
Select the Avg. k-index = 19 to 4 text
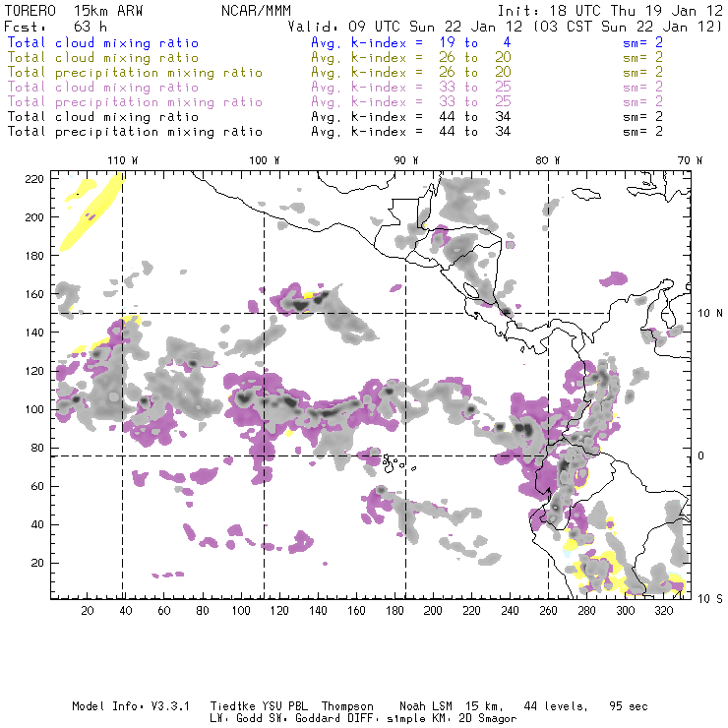coord(395,43)
